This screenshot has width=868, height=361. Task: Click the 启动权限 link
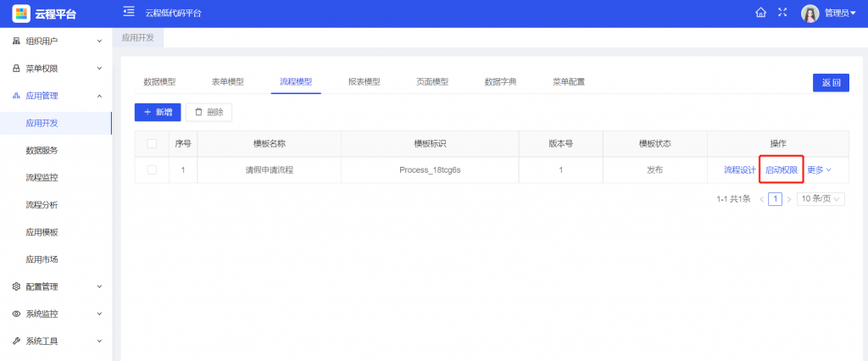pyautogui.click(x=781, y=169)
